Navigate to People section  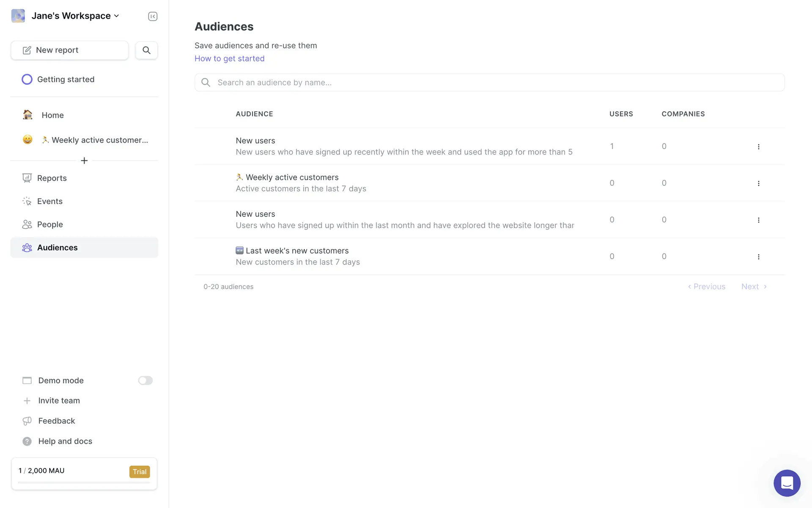(x=50, y=224)
